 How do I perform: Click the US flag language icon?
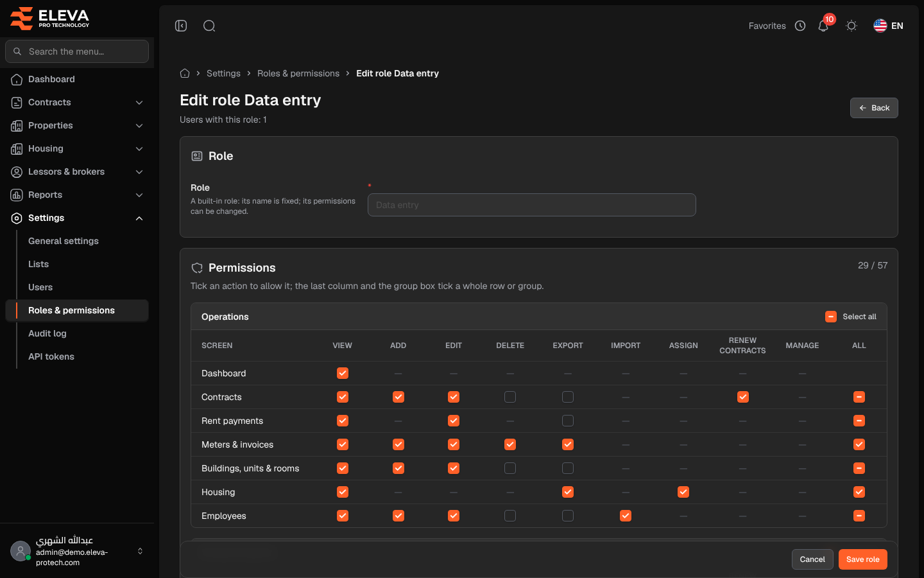coord(880,26)
